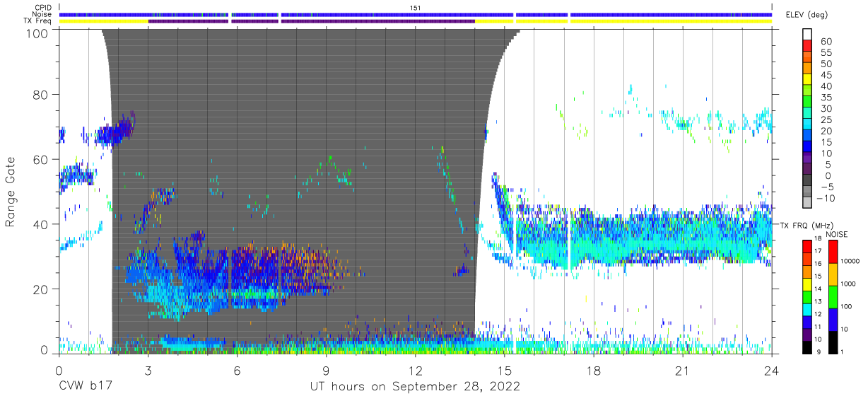Click the CPID value '151'
This screenshot has width=868, height=401.
coord(416,7)
